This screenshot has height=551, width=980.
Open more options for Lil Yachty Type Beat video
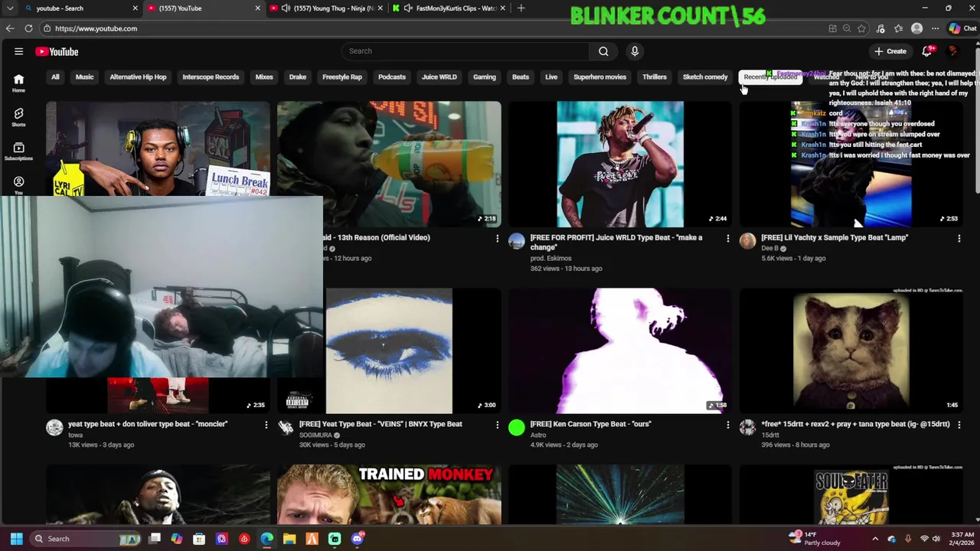coord(959,239)
